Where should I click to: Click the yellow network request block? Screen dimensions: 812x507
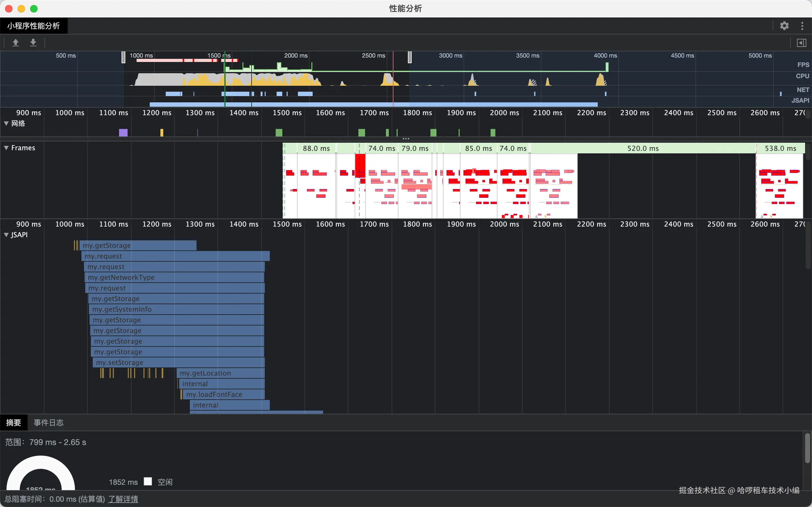tap(162, 132)
